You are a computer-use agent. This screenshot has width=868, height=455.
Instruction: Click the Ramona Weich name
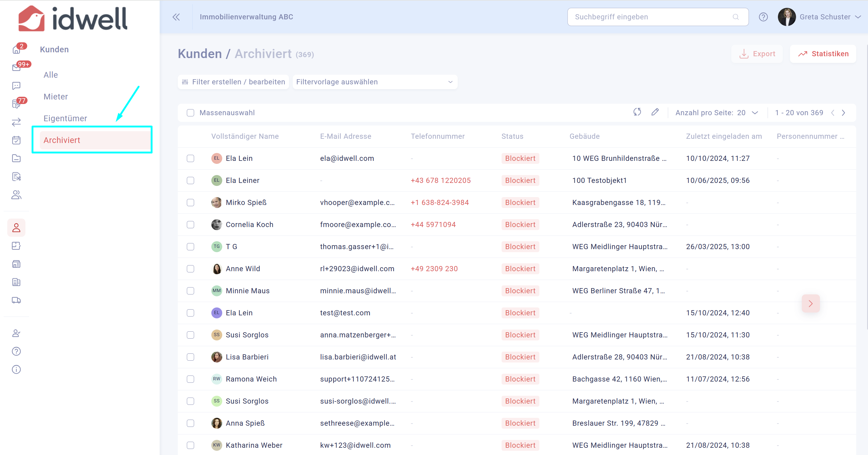[x=251, y=379]
